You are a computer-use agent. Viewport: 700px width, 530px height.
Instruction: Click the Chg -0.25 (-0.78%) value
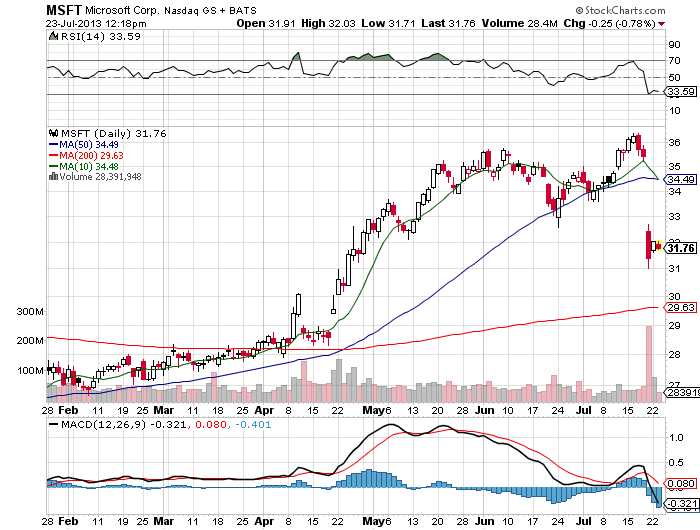(x=609, y=23)
